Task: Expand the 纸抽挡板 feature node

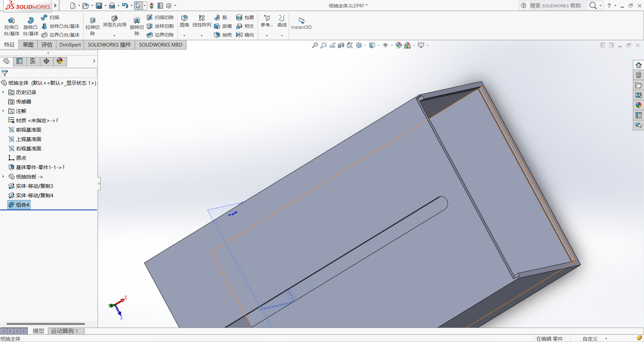Action: click(x=3, y=177)
